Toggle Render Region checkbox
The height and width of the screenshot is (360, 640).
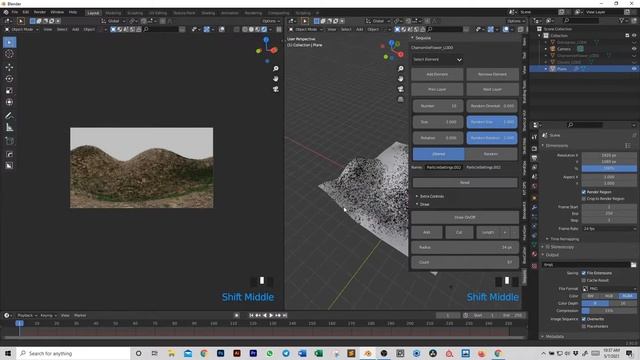pos(584,192)
